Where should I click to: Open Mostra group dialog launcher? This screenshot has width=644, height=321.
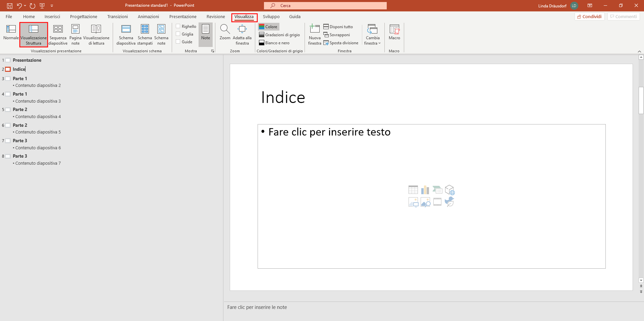213,51
